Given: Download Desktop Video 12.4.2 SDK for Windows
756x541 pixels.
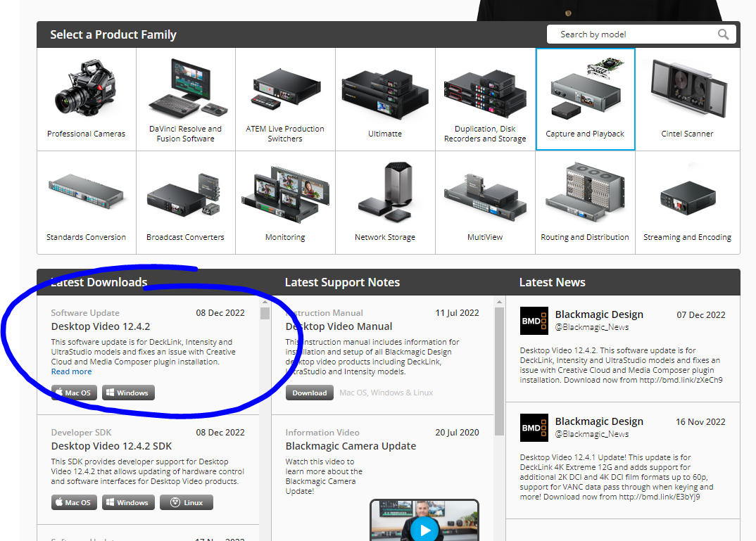Looking at the screenshot, I should click(128, 502).
